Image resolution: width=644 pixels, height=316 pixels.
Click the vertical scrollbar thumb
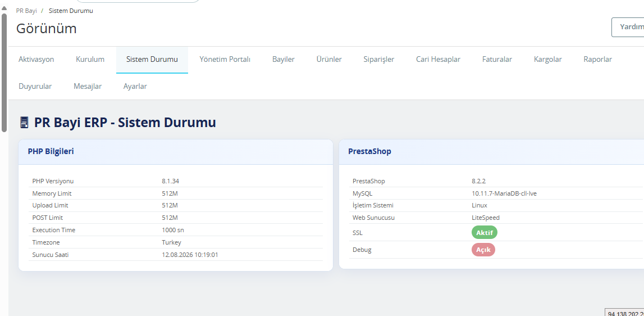tap(4, 73)
